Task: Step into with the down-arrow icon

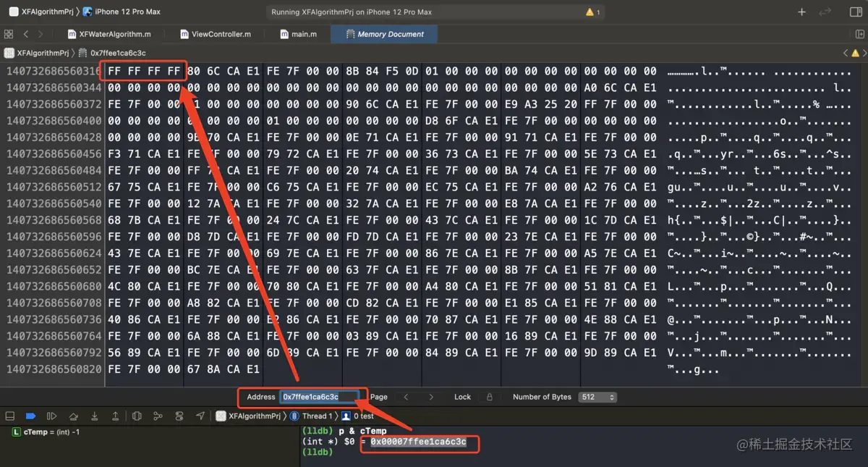Action: click(x=94, y=416)
